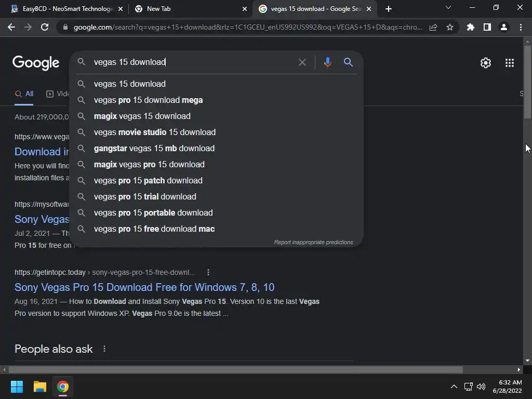This screenshot has height=399, width=532.
Task: Select suggestion magix vegas pro 15 download
Action: (x=217, y=165)
